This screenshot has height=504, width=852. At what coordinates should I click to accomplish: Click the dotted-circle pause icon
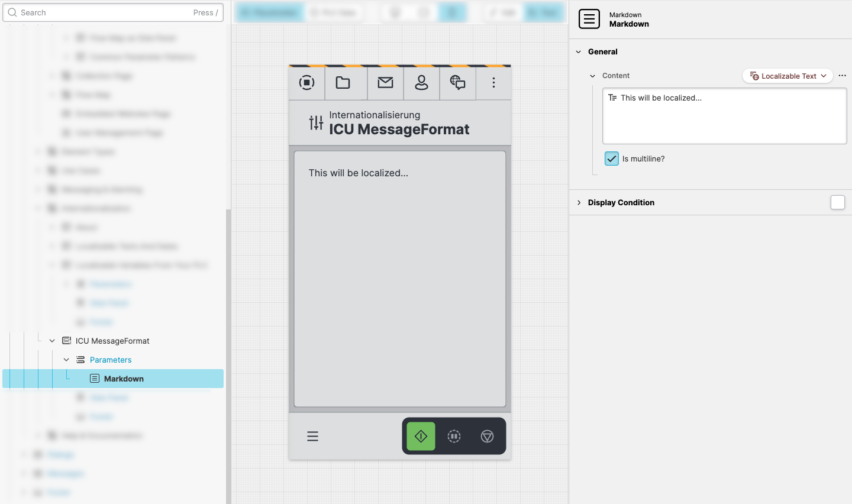454,437
